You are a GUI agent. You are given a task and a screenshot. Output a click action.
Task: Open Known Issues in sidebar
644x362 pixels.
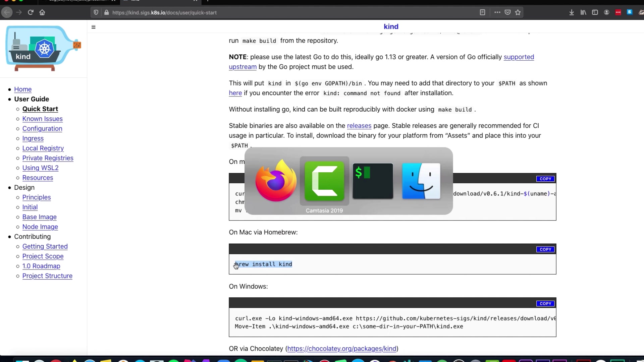point(42,119)
